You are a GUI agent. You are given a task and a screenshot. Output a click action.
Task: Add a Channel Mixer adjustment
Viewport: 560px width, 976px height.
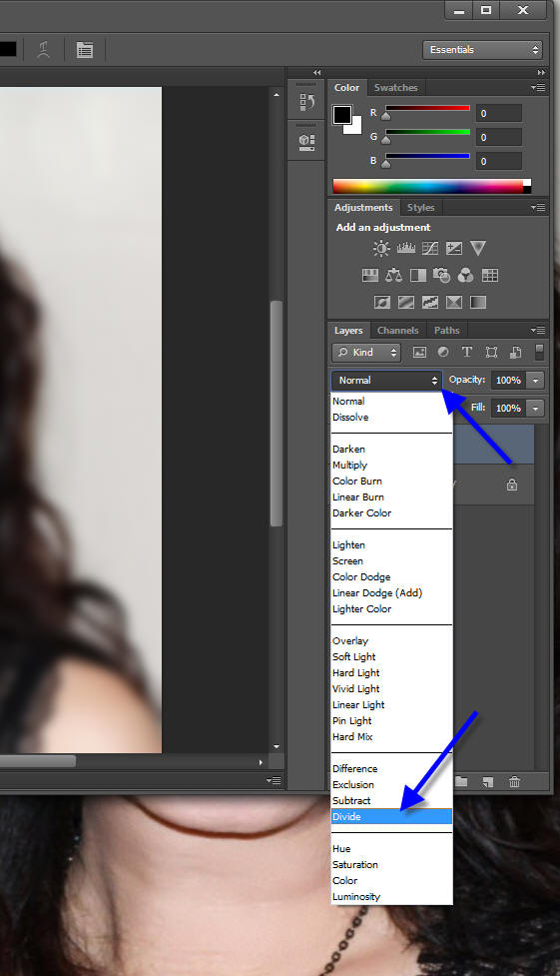coord(465,275)
